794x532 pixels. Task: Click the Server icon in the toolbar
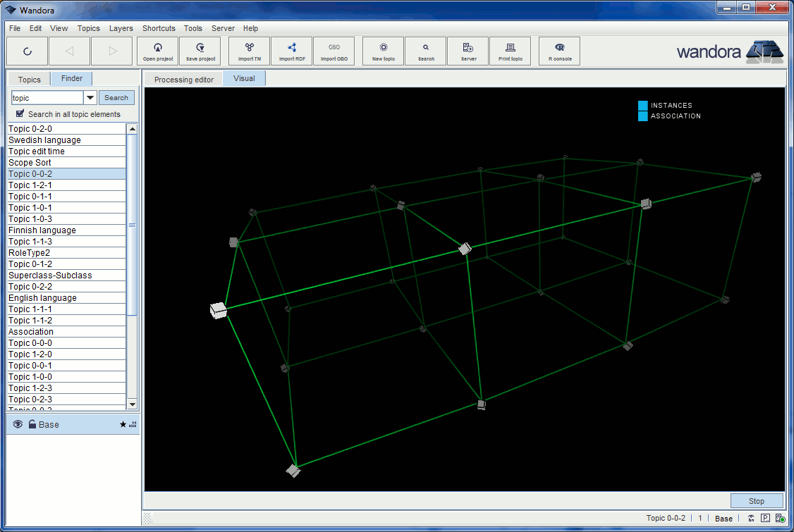(x=468, y=51)
